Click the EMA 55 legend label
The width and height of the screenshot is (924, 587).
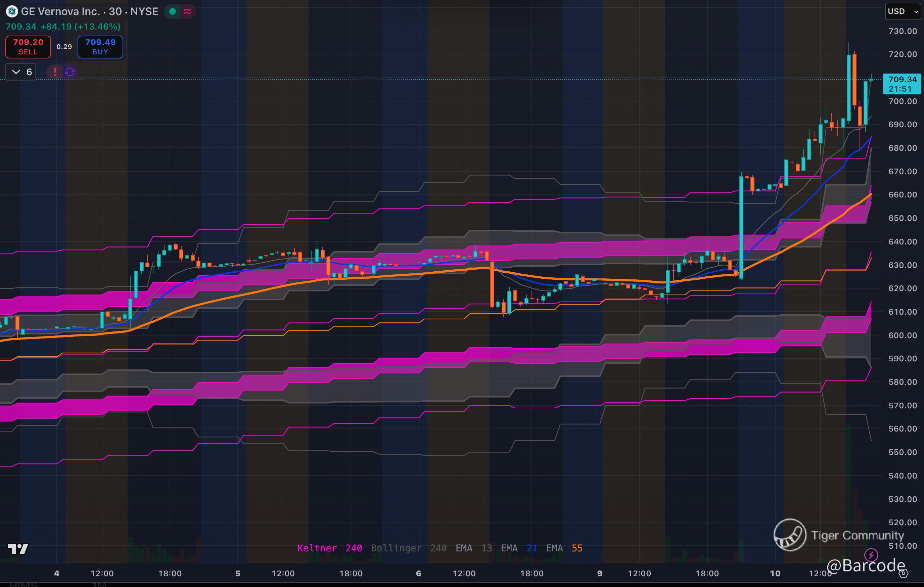click(x=564, y=548)
